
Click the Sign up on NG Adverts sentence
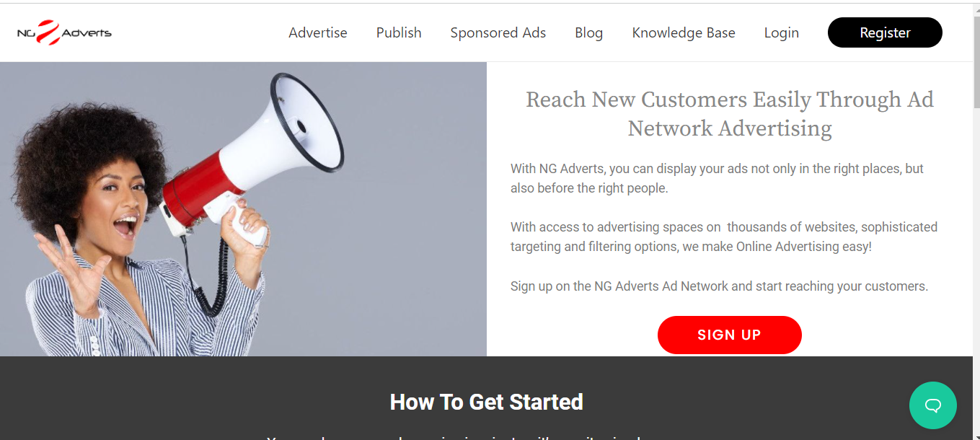tap(719, 286)
